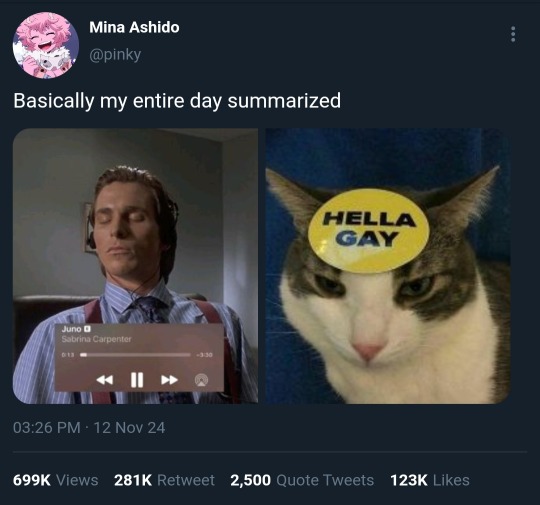
Task: Open the cat photo thumbnail
Action: 388,266
